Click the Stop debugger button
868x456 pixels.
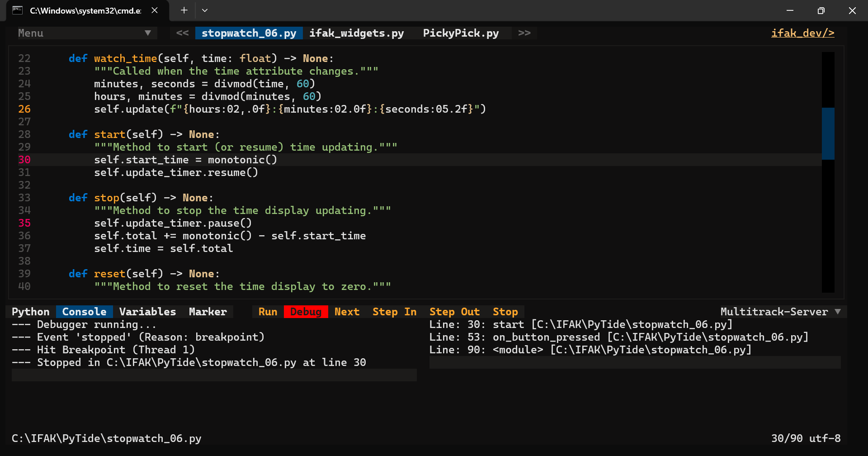coord(505,312)
